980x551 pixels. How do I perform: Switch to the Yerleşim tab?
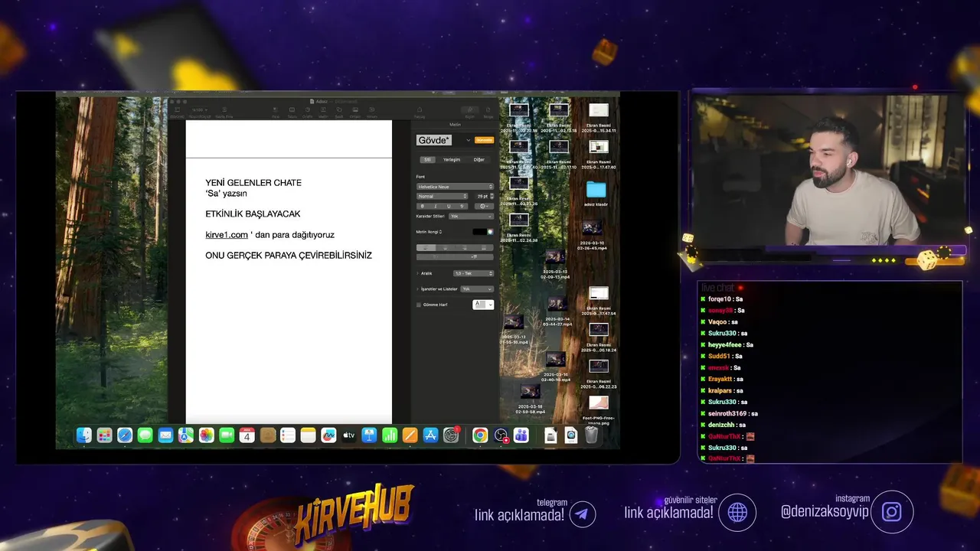452,159
